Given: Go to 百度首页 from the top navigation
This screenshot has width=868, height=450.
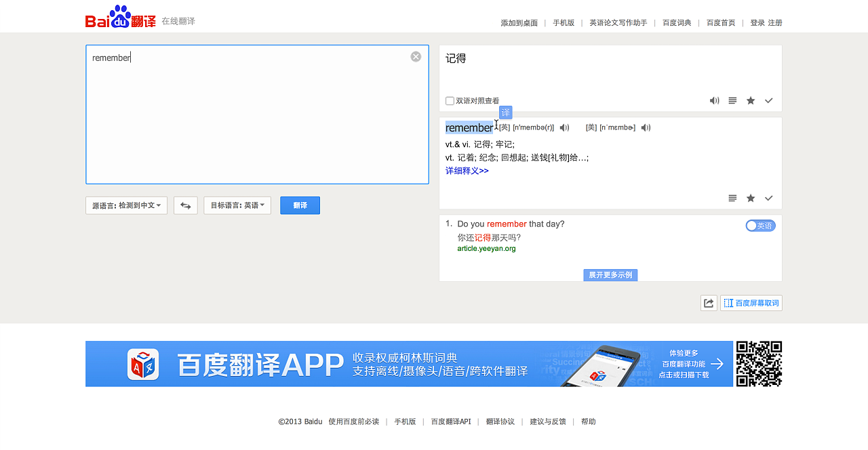Looking at the screenshot, I should coord(720,23).
